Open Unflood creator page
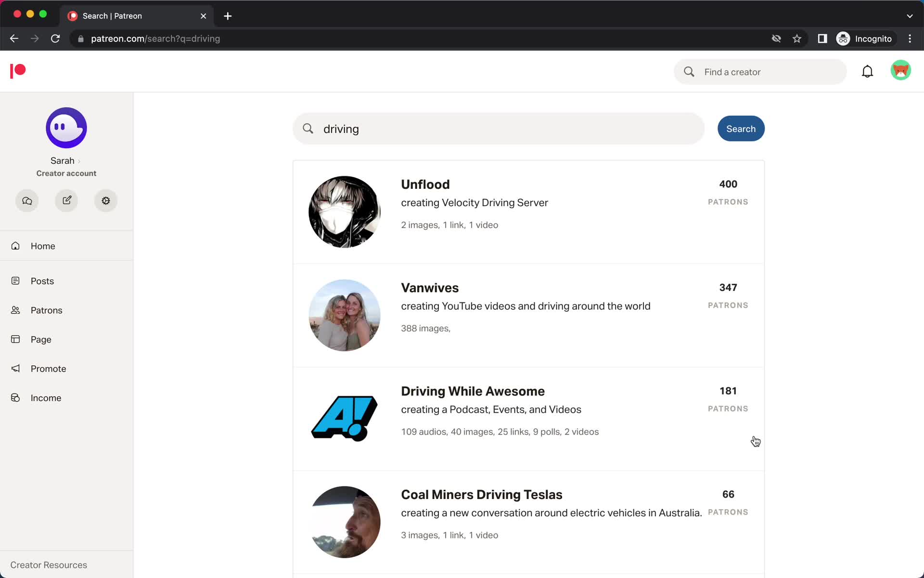The width and height of the screenshot is (924, 578). coord(425,184)
